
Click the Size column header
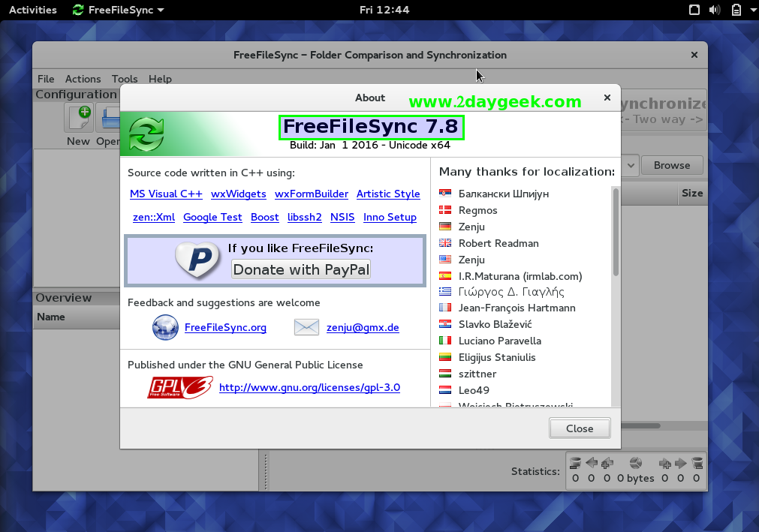coord(692,193)
